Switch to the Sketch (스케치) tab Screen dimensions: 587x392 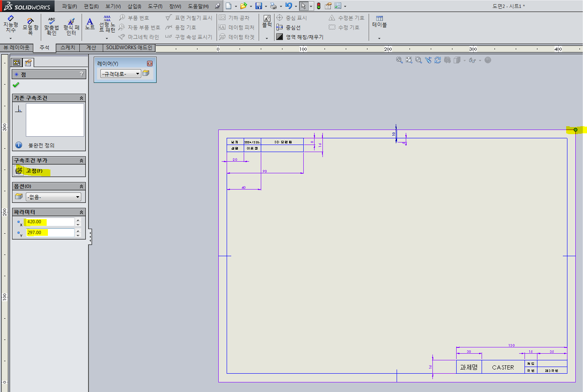tap(67, 48)
